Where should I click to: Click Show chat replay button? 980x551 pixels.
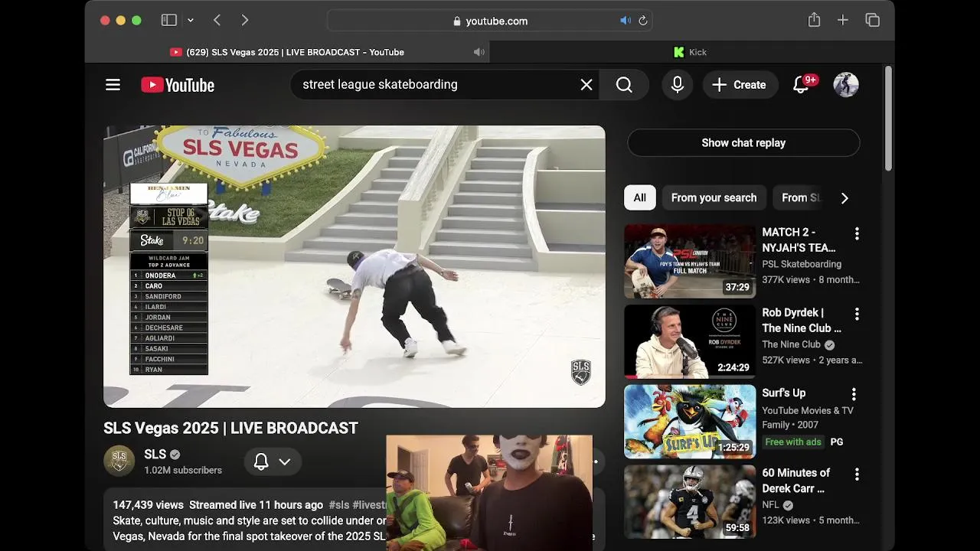tap(743, 143)
